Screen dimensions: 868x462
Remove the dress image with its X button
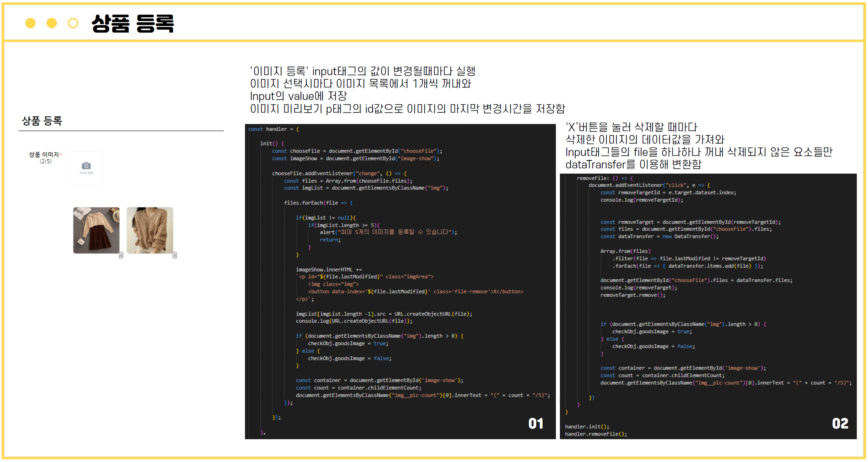[x=121, y=256]
